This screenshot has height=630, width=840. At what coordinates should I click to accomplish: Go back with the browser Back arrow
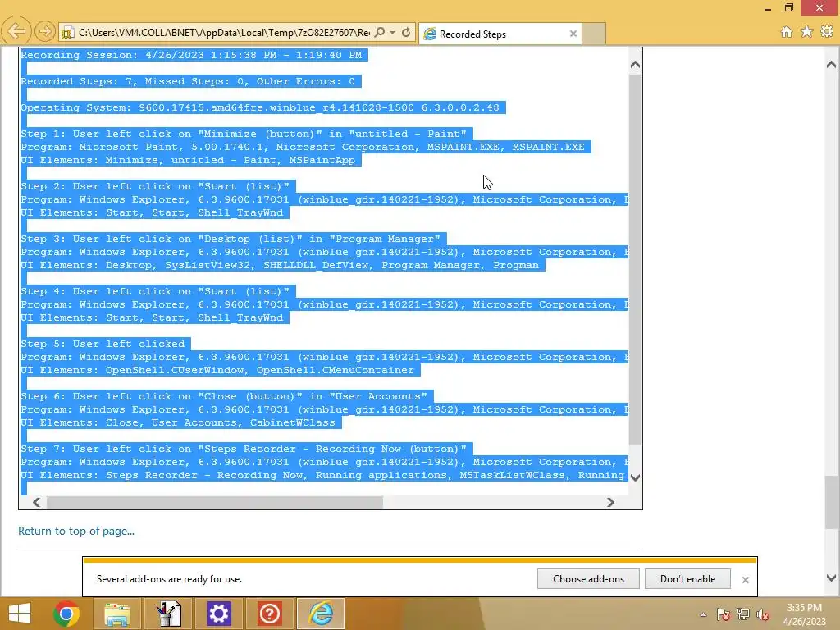(16, 32)
